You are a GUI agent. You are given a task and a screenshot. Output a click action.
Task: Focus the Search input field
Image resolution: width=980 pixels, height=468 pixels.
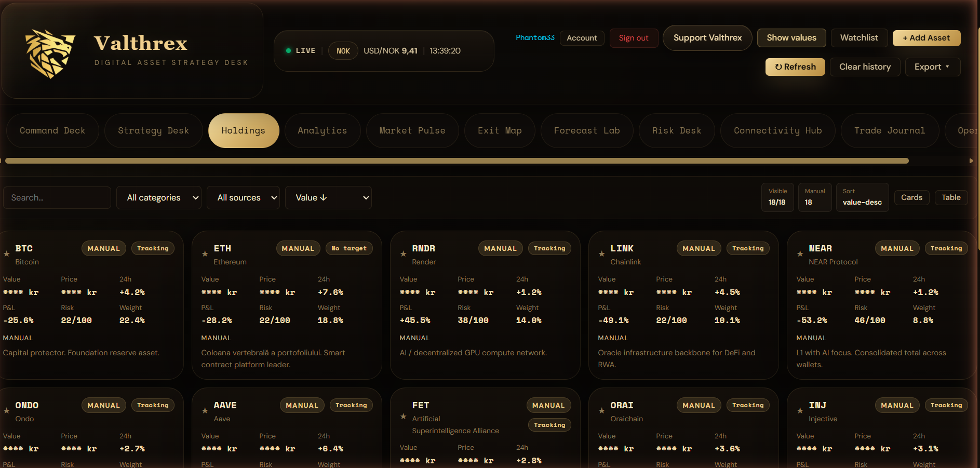(57, 198)
